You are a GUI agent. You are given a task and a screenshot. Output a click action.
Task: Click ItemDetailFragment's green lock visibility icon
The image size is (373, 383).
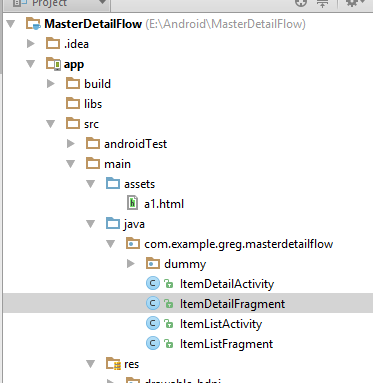click(x=169, y=304)
